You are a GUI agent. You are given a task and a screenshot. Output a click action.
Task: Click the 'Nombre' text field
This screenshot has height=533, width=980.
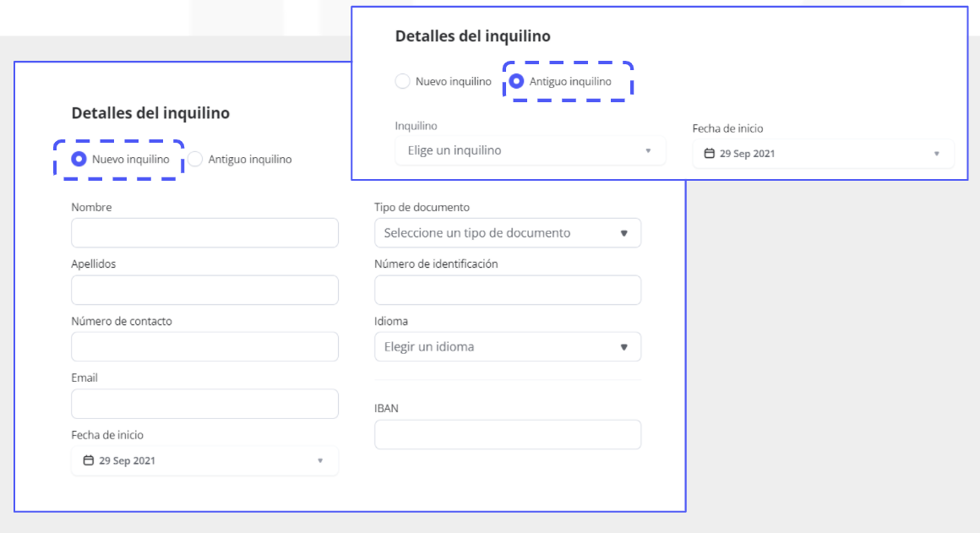[204, 233]
